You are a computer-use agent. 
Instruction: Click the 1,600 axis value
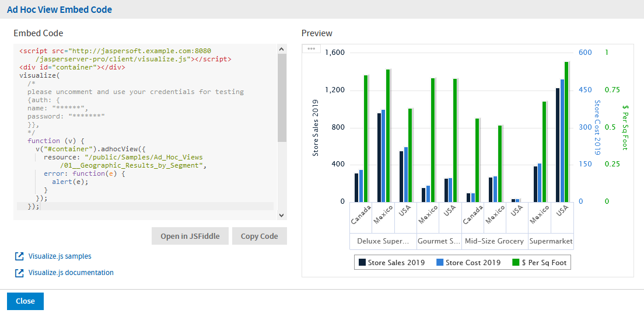pyautogui.click(x=335, y=53)
